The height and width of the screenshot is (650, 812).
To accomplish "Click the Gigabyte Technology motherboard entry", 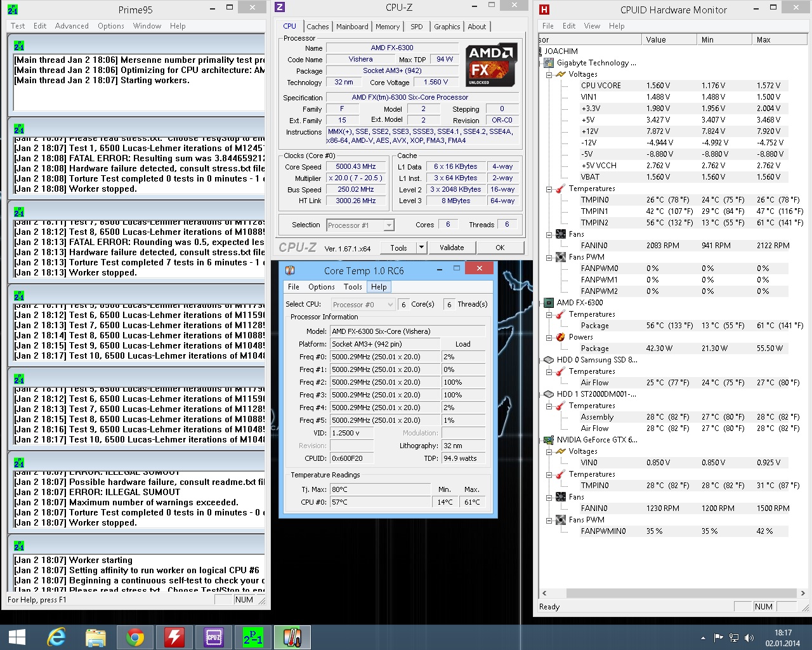I will (596, 63).
